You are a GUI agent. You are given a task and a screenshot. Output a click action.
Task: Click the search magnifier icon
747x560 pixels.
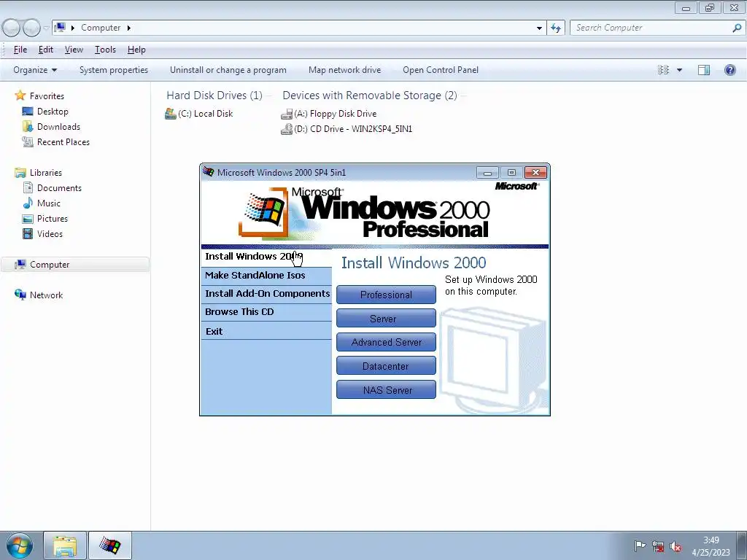tap(737, 28)
